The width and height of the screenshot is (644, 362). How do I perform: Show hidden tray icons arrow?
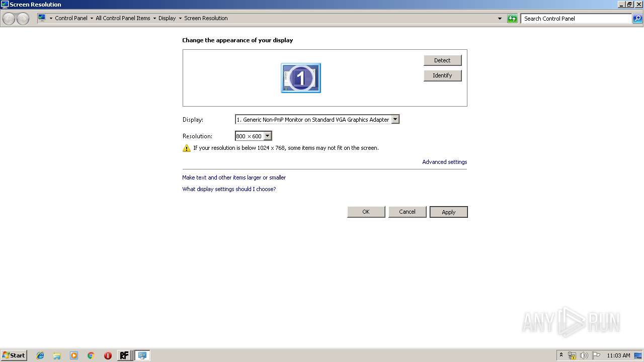[x=561, y=355]
